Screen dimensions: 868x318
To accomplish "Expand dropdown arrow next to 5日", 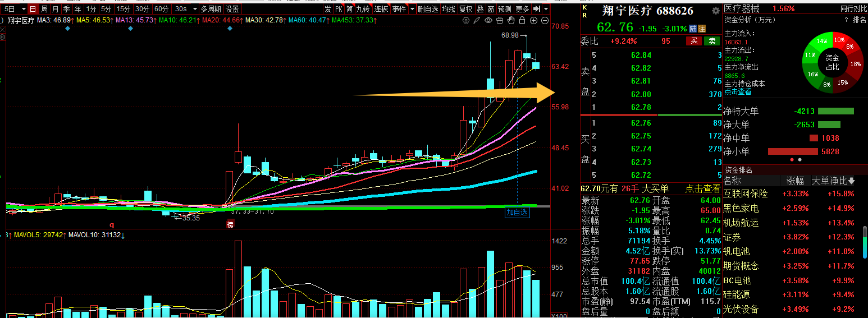I will click(x=22, y=9).
